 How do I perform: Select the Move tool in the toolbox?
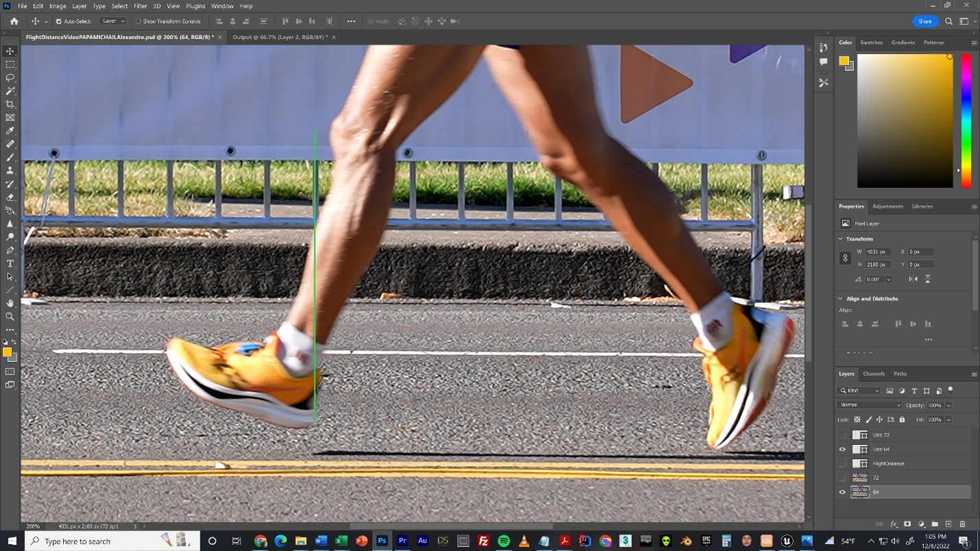(10, 51)
